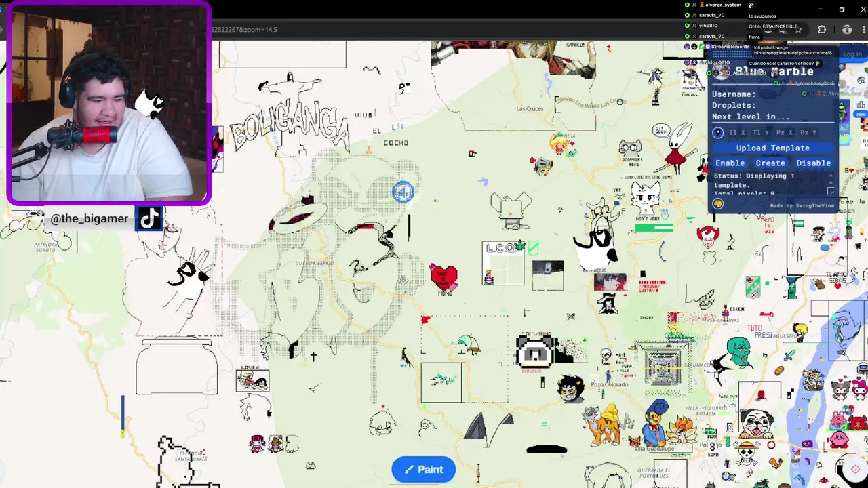Click the Status: Displaying 1 template text
Image resolution: width=868 pixels, height=488 pixels.
[x=754, y=180]
